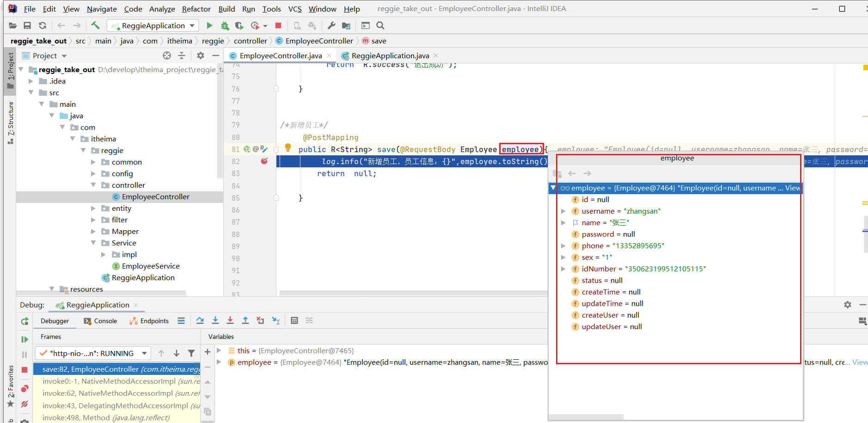Expand idNumber field in employee popup
The height and width of the screenshot is (423, 868).
tap(563, 269)
